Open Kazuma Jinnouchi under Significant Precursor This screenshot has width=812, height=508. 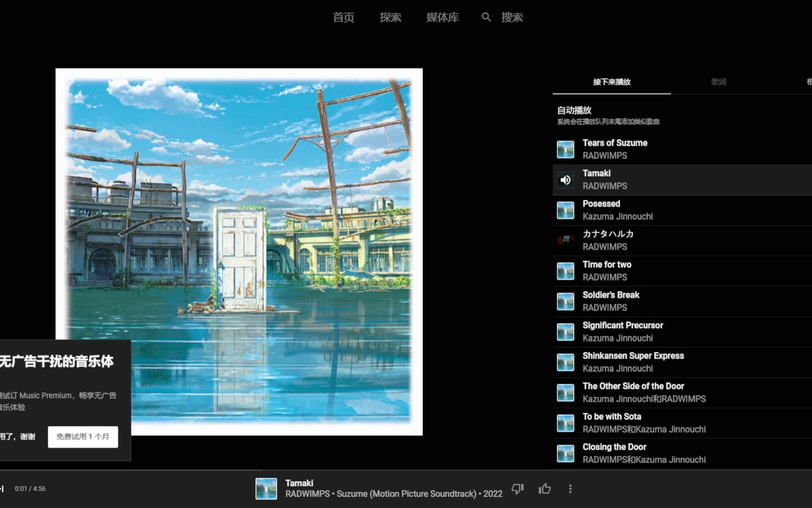click(x=618, y=338)
